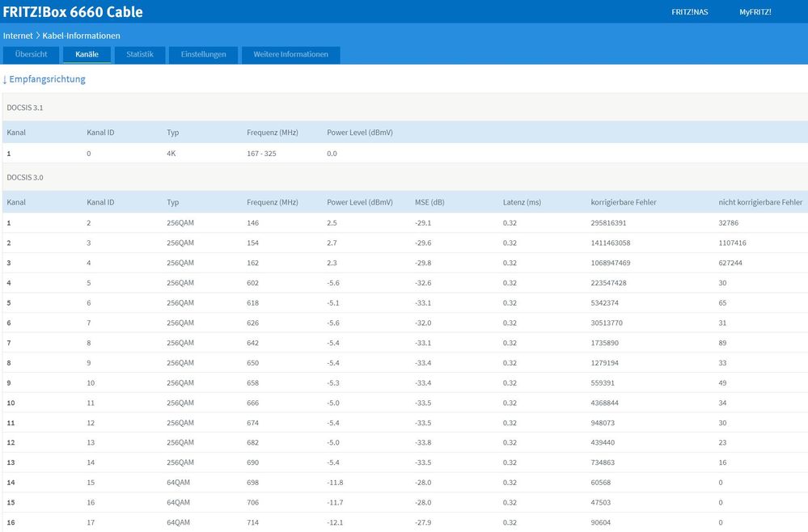Image resolution: width=808 pixels, height=532 pixels.
Task: Open the Weitere Informationen tab
Action: [x=290, y=55]
